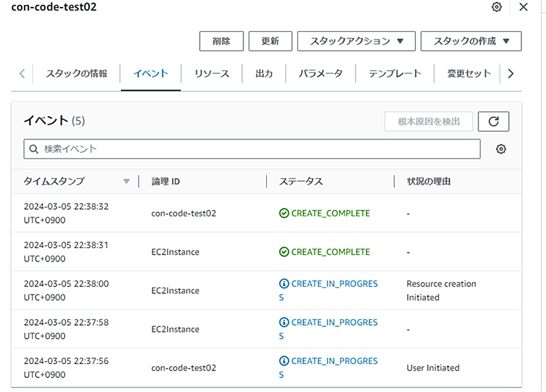
Task: Close the con-code-test02 stack panel
Action: click(523, 7)
